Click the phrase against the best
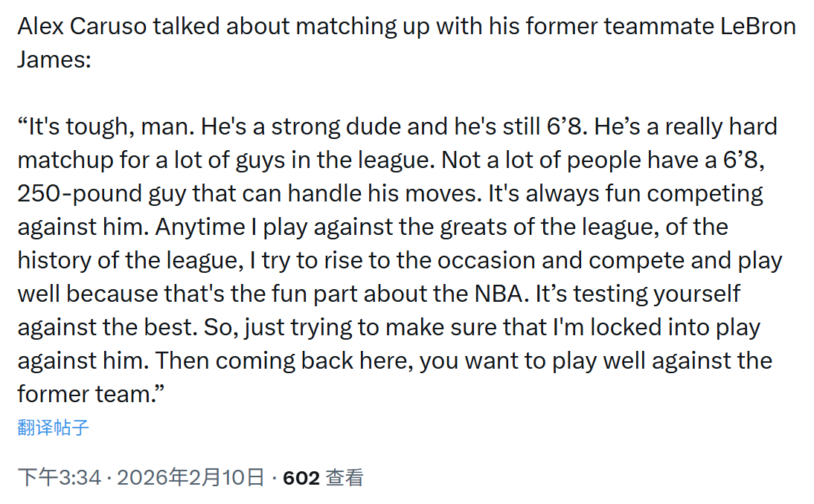Viewport: 814px width, 504px height. 107,328
